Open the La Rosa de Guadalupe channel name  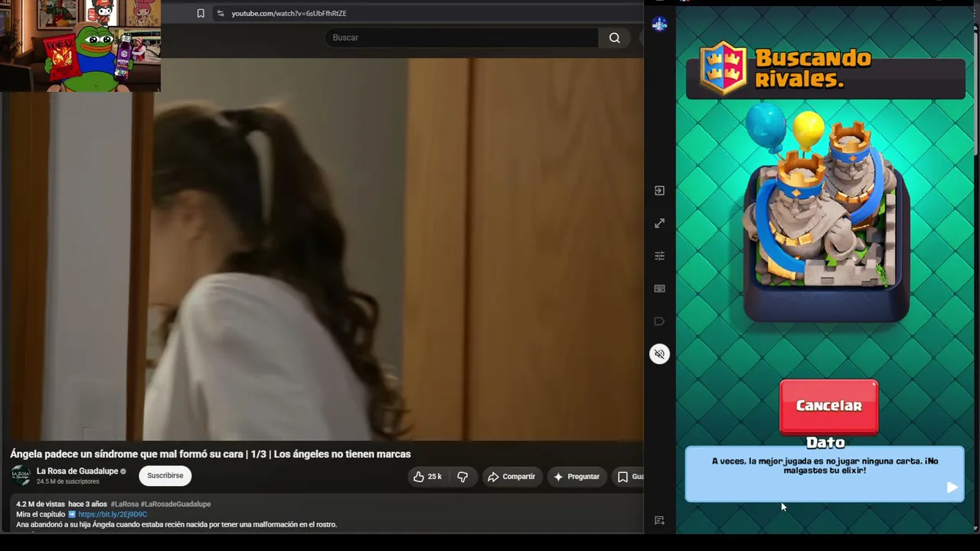tap(77, 471)
